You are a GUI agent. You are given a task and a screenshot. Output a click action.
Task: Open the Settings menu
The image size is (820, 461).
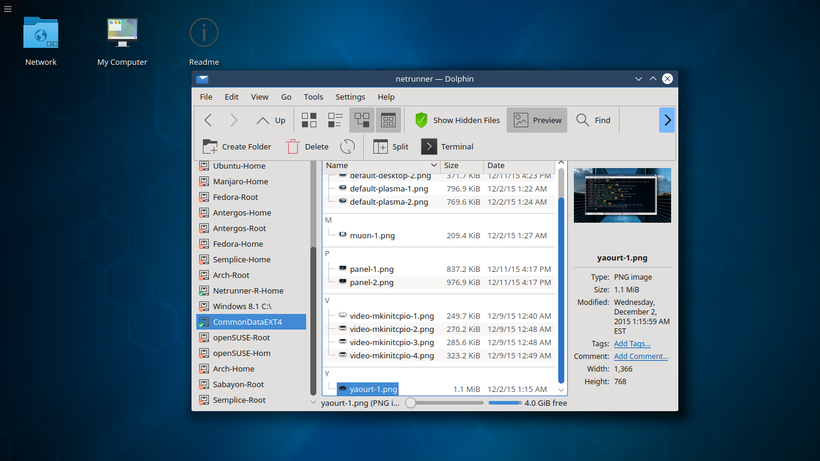350,97
